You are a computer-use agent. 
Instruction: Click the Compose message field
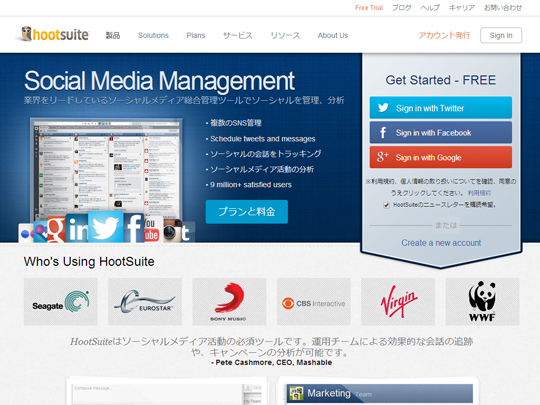click(x=157, y=393)
